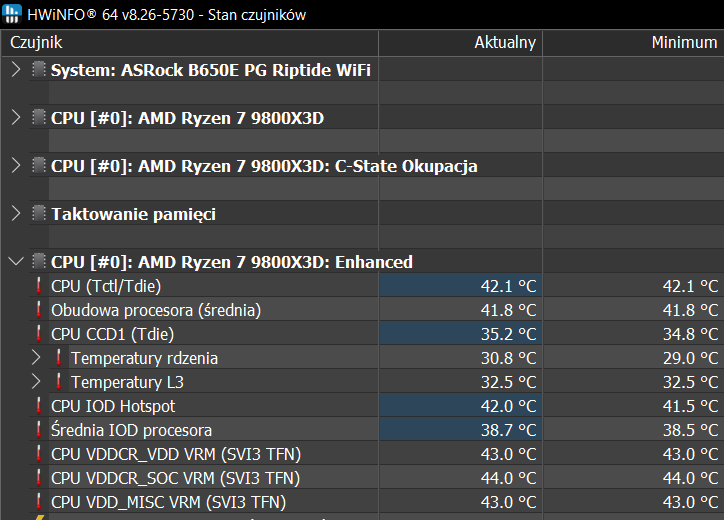
Task: Click chip icon beside Taktowanie pamięci
Action: [x=39, y=213]
